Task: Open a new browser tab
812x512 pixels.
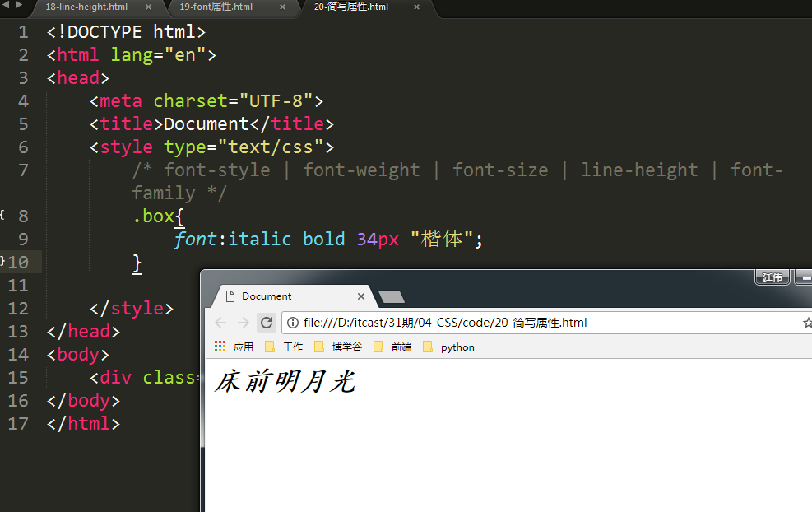Action: point(392,297)
